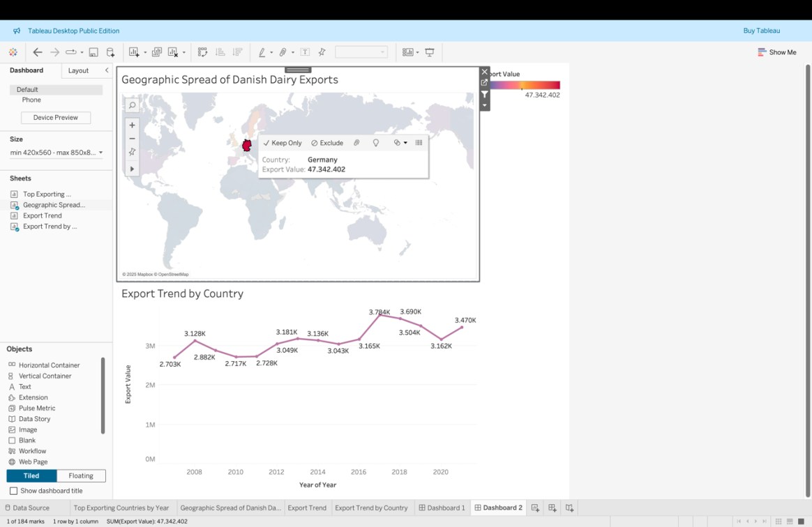Image resolution: width=812 pixels, height=527 pixels.
Task: Expand map toolbar tools arrow
Action: (x=132, y=169)
